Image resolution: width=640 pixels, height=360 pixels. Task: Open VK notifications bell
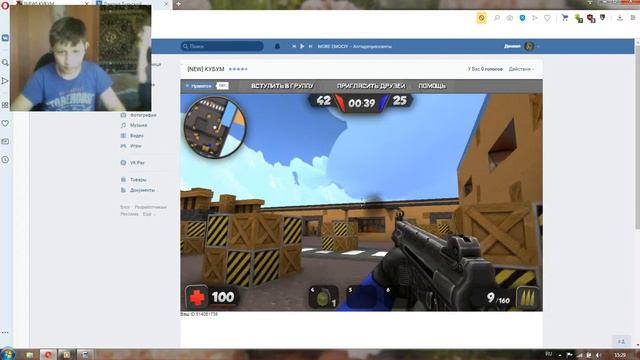click(x=277, y=47)
